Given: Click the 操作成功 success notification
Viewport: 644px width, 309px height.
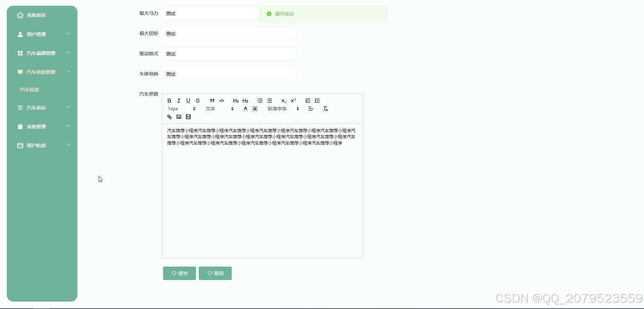Looking at the screenshot, I should [323, 14].
